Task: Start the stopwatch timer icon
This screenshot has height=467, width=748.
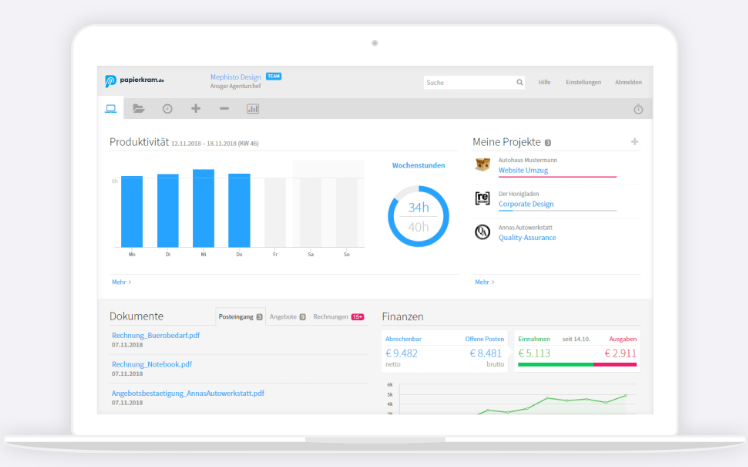Action: click(638, 108)
